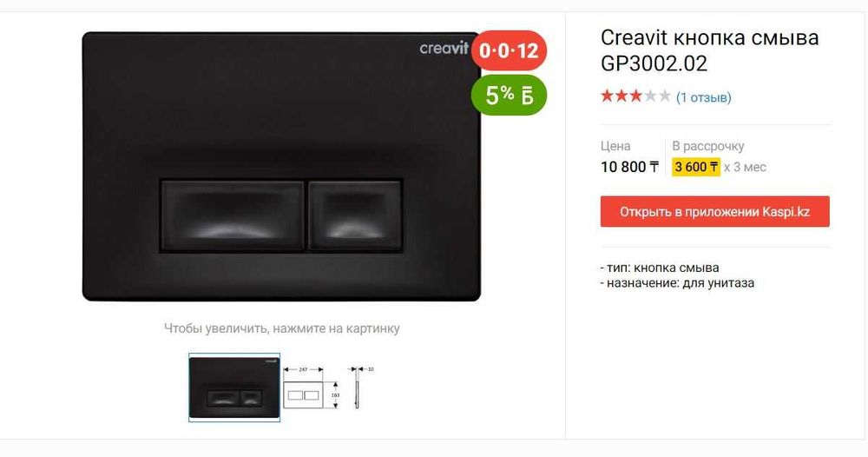Viewport: 868px width, 457px height.
Task: Click the Чтобы увеличить hint text
Action: tap(282, 328)
